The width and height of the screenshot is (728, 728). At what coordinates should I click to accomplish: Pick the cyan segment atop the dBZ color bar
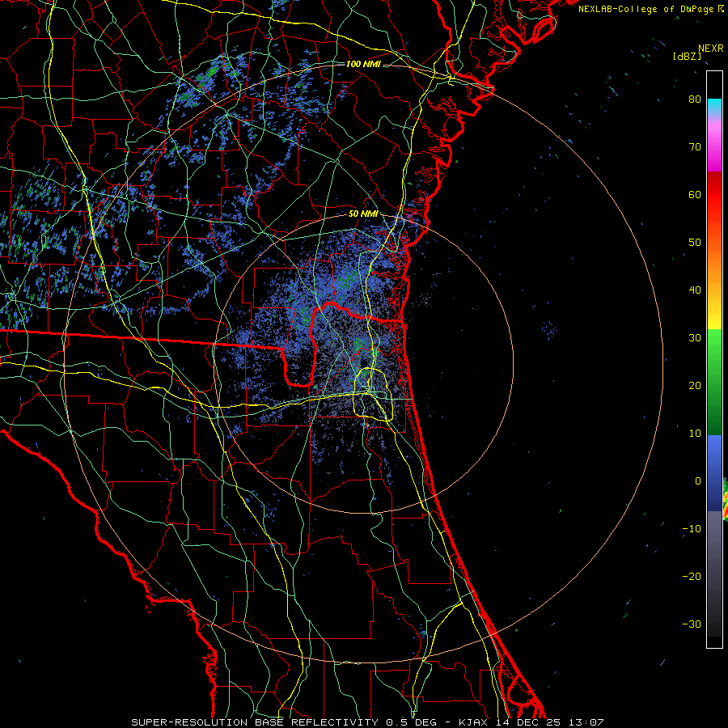point(714,107)
